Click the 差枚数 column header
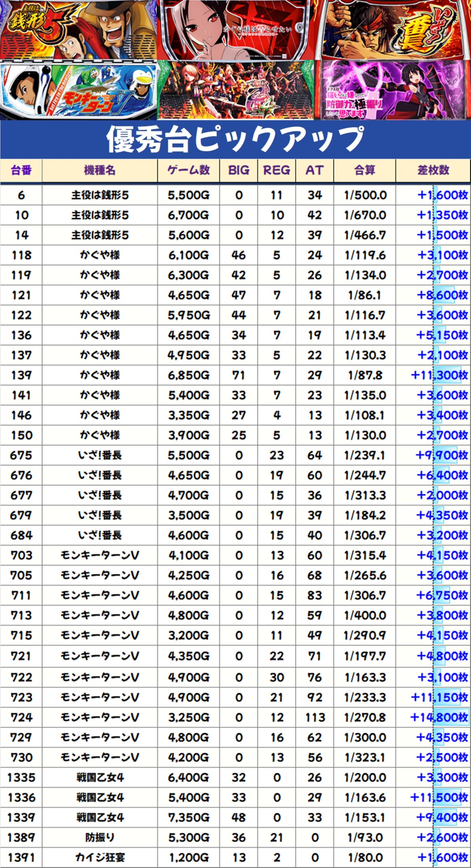The height and width of the screenshot is (868, 471). point(433,170)
